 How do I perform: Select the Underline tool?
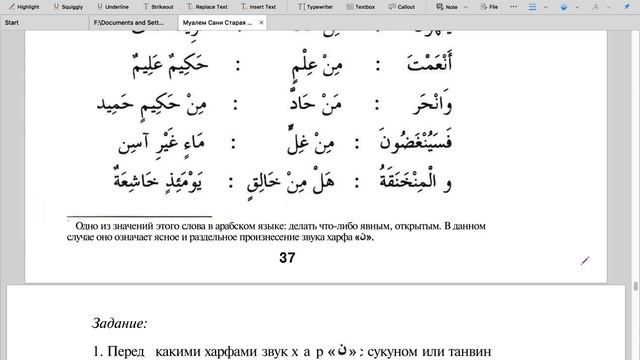[x=113, y=7]
